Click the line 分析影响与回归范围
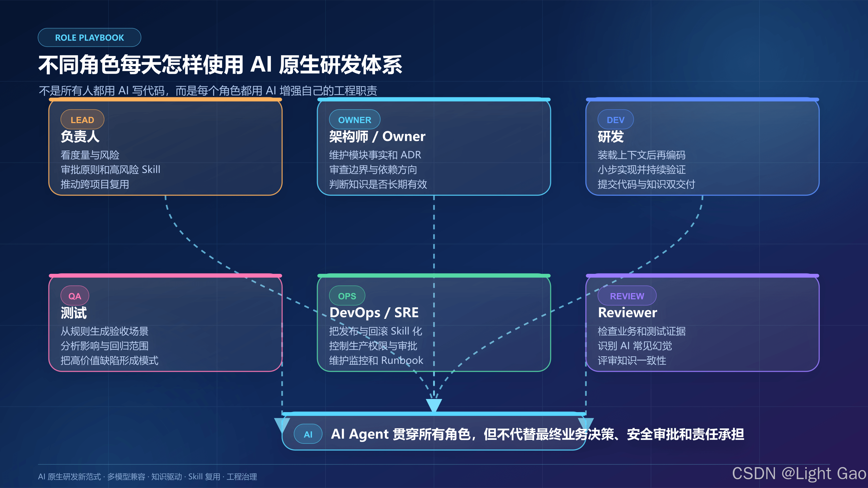868x488 pixels. tap(104, 346)
